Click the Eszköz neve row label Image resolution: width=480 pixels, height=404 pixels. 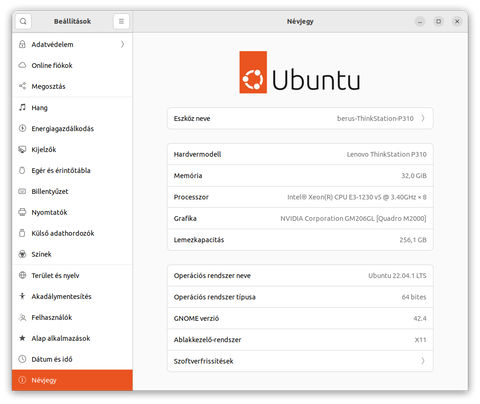point(192,118)
